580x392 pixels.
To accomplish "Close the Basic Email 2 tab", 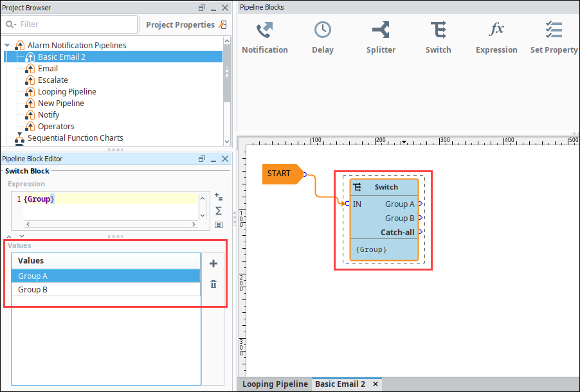I will click(376, 384).
